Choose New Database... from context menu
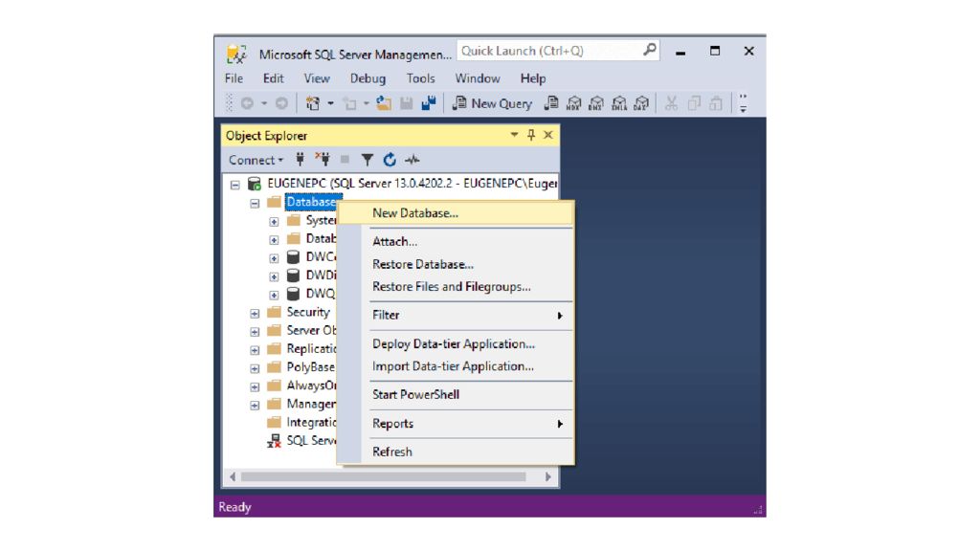The width and height of the screenshot is (980, 551). pos(456,213)
